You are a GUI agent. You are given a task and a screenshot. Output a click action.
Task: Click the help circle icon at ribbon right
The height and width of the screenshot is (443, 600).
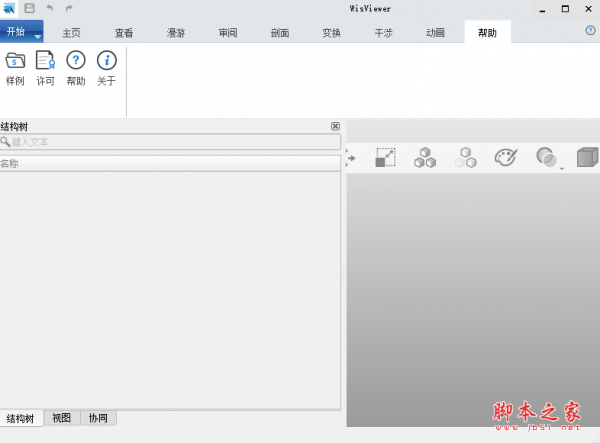pos(590,30)
